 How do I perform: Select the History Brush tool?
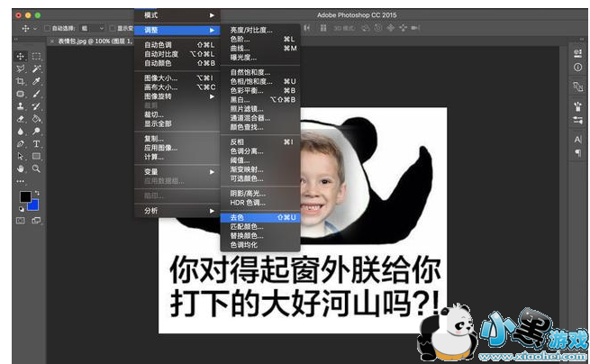tap(36, 106)
